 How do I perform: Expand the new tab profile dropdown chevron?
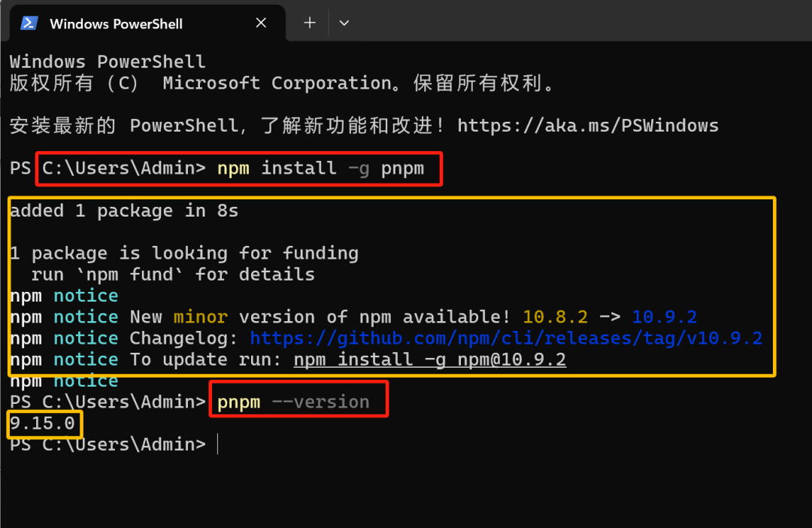pos(344,23)
